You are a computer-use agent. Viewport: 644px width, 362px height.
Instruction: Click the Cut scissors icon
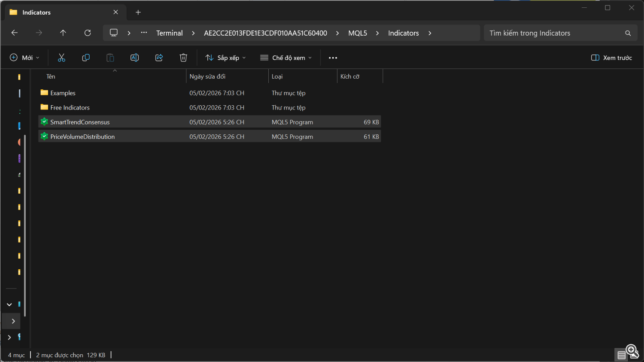(61, 58)
